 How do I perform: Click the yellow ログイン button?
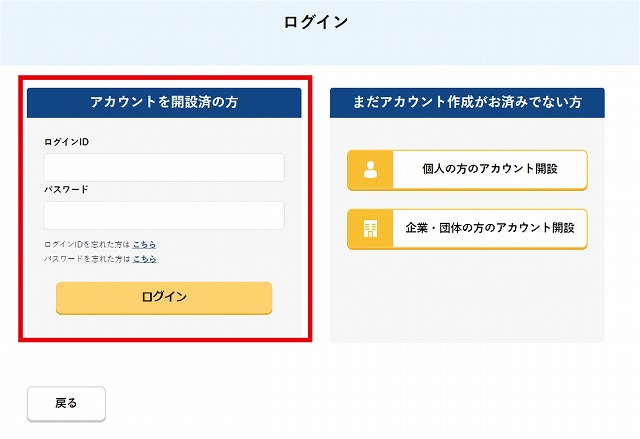pyautogui.click(x=164, y=298)
